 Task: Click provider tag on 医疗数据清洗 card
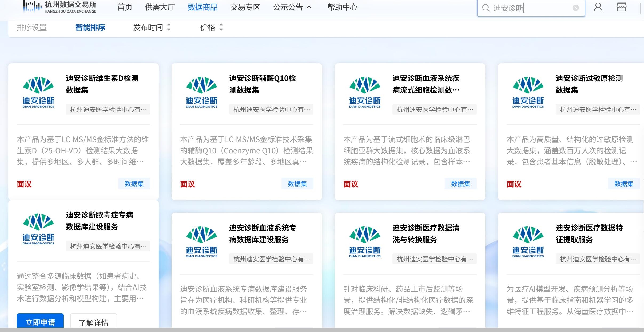pos(435,259)
